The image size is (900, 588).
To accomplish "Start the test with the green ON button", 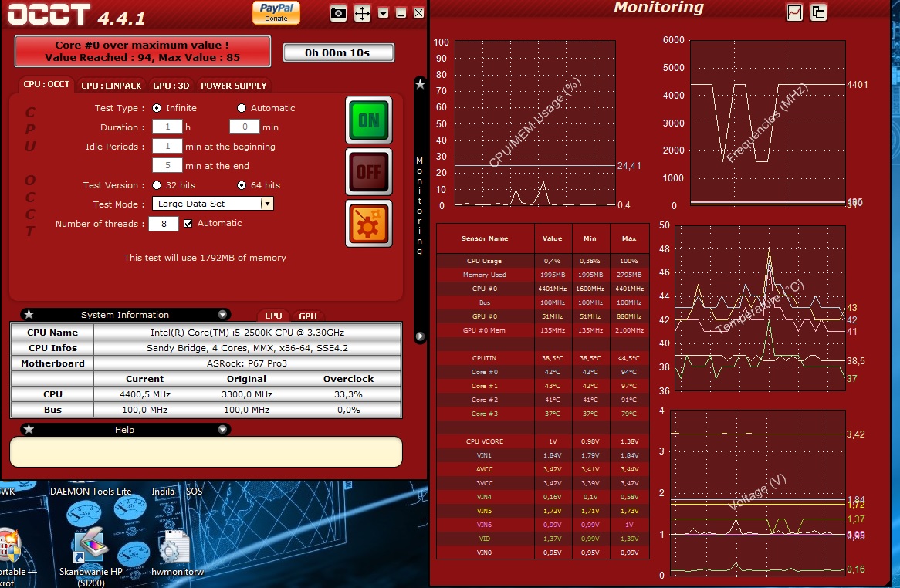I will pyautogui.click(x=369, y=120).
